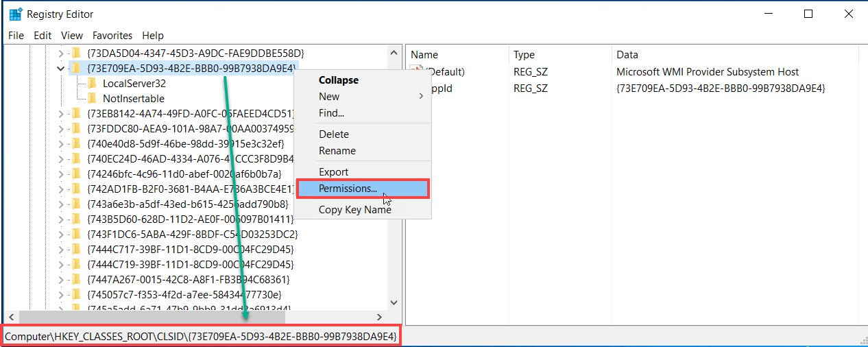Image resolution: width=868 pixels, height=347 pixels.
Task: Expand the {742AD1FB-B2F0-3681...} key
Action: tap(61, 189)
